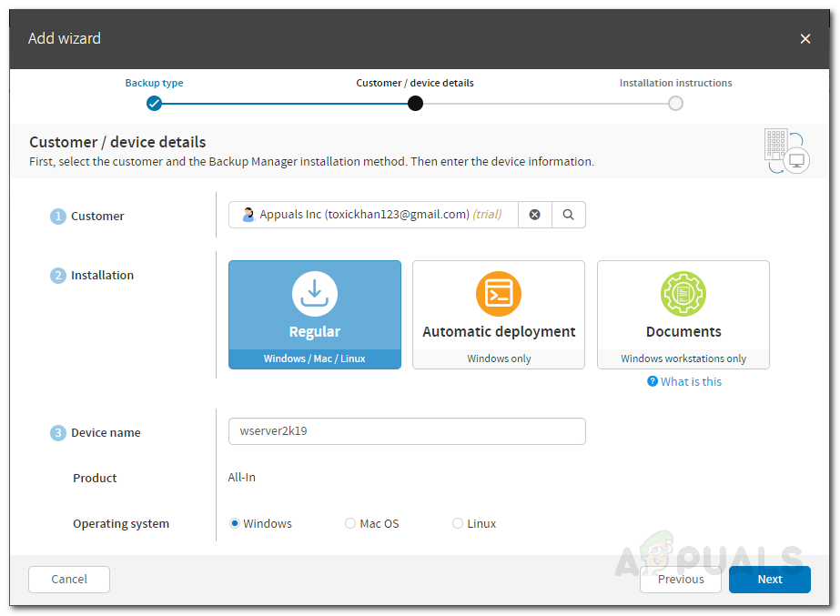This screenshot has width=840, height=616.
Task: Choose the Linux operating system option
Action: [457, 523]
